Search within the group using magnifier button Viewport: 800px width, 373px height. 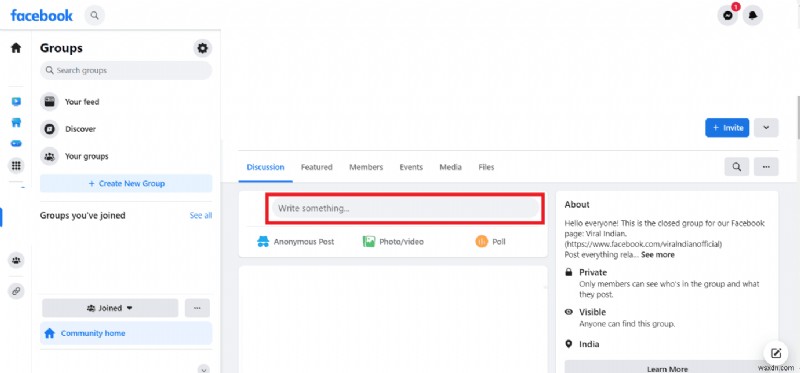coord(737,167)
